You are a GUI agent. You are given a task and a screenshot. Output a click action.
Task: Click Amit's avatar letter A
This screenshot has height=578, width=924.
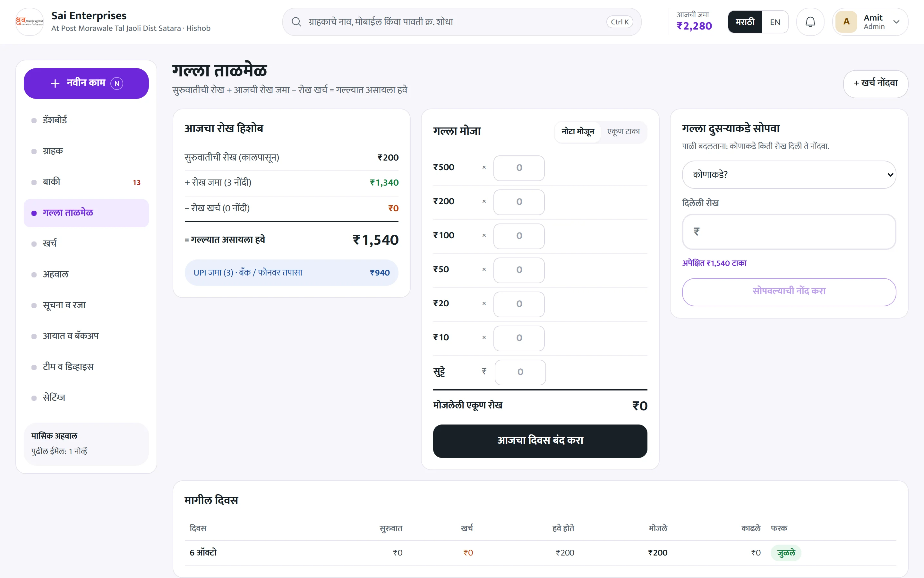click(846, 22)
